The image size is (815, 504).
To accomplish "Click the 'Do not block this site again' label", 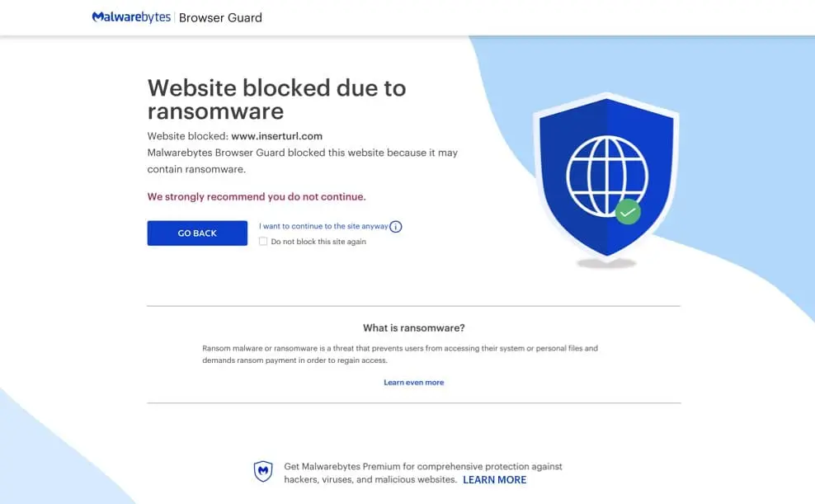I will 318,242.
